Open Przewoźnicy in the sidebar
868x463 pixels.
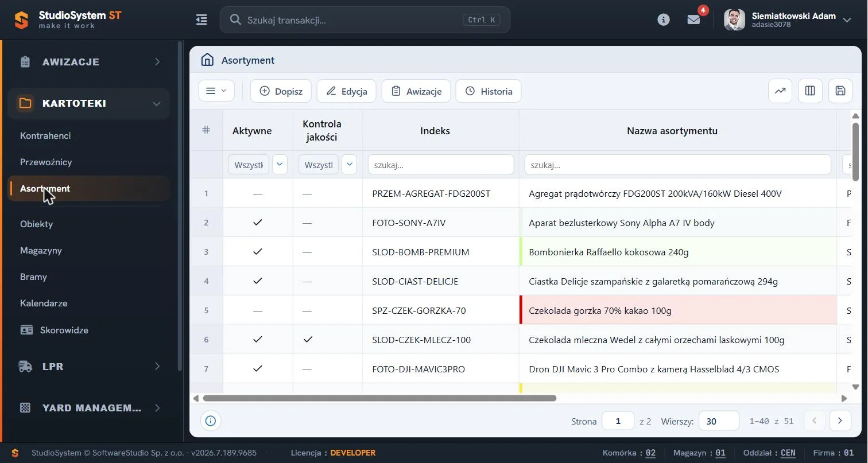coord(46,162)
